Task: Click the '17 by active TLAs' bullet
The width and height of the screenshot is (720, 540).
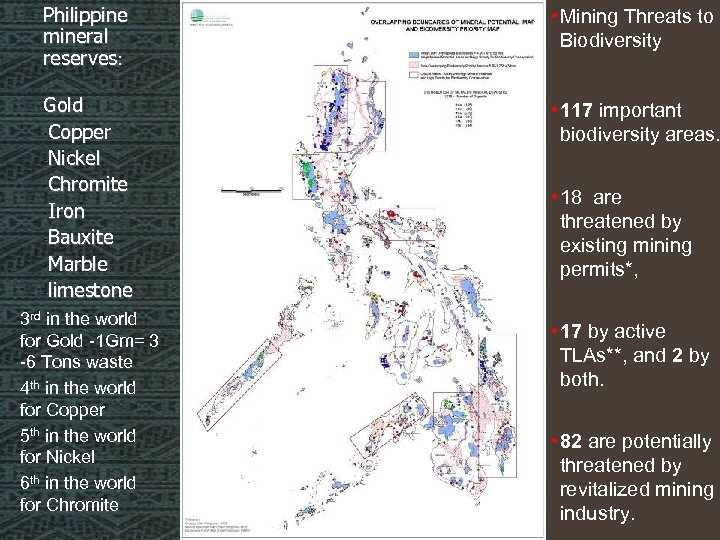Action: [x=634, y=355]
